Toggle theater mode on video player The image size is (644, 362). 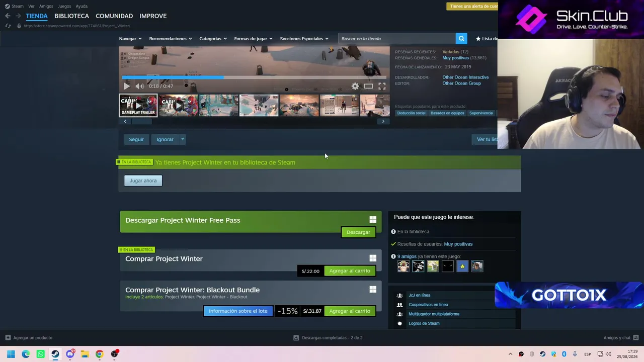[x=369, y=86]
